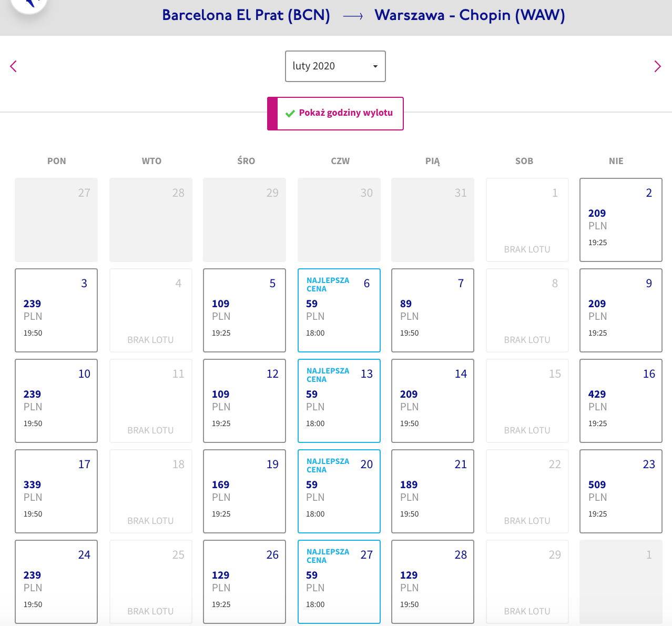
Task: Go to previous month with left arrow
Action: pos(14,66)
